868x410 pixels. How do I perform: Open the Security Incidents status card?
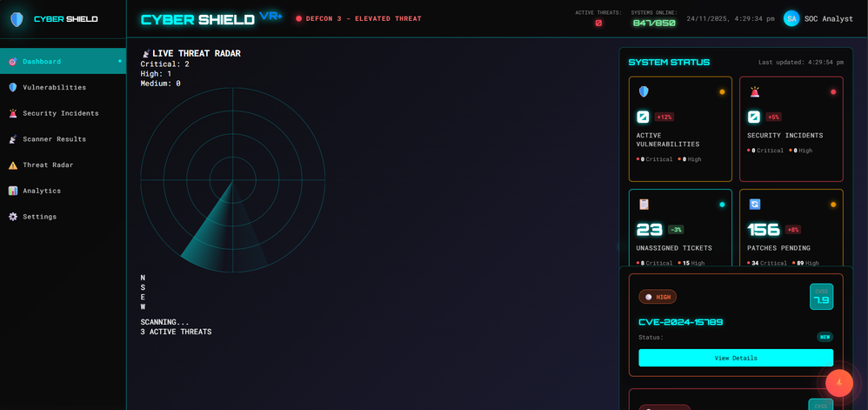coord(791,129)
